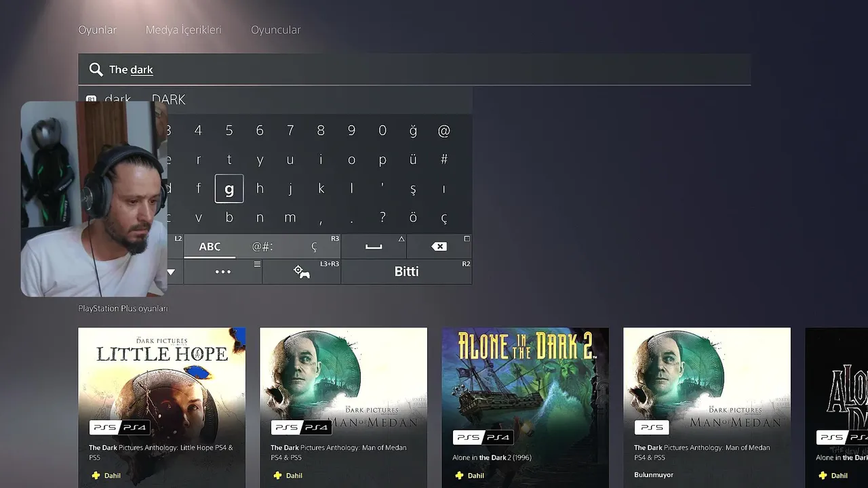Click the 'PlayStation Plus oyunları' section label
This screenshot has height=488, width=868.
pyautogui.click(x=123, y=308)
